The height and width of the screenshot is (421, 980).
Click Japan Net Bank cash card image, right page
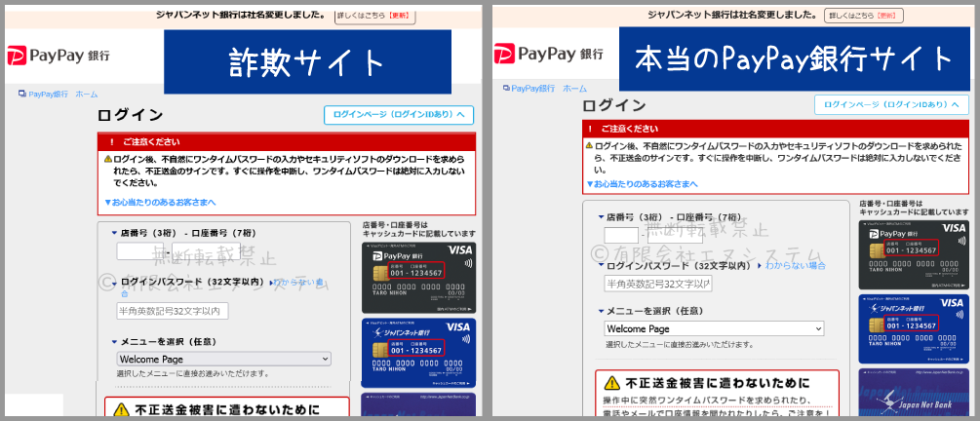tap(915, 393)
